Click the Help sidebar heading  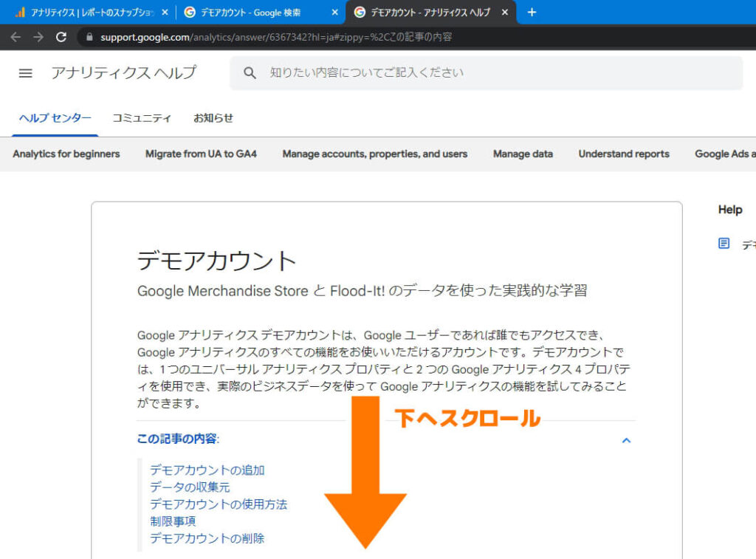click(x=730, y=210)
